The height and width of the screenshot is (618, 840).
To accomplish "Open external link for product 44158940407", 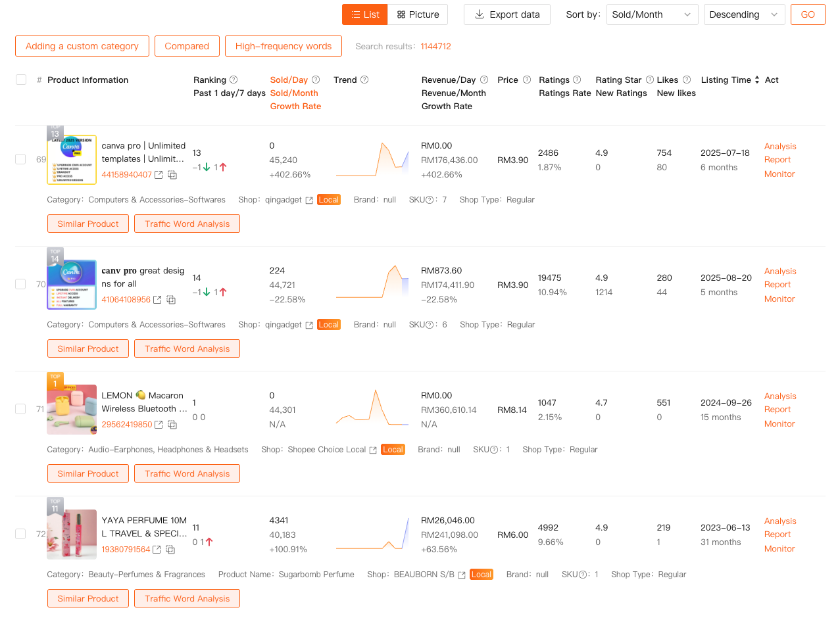I will 159,175.
